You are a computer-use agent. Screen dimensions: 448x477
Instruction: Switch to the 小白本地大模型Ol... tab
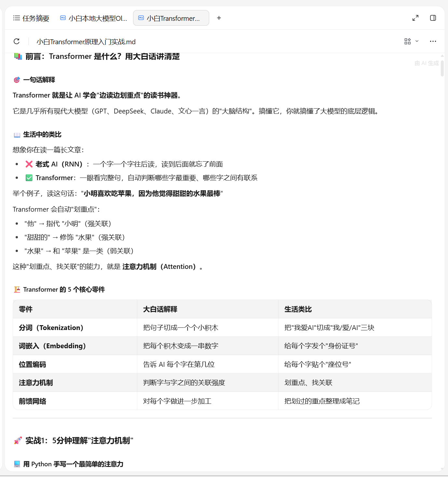click(94, 18)
